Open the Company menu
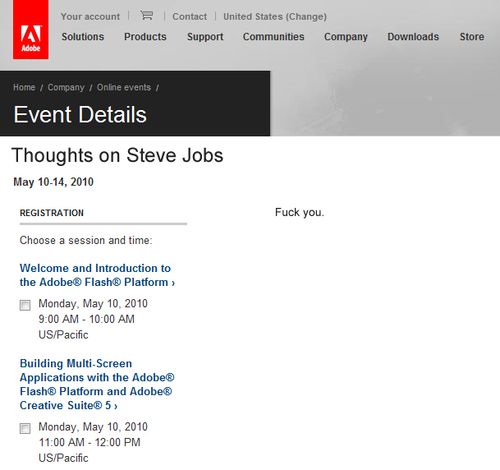500x470 pixels. [346, 37]
